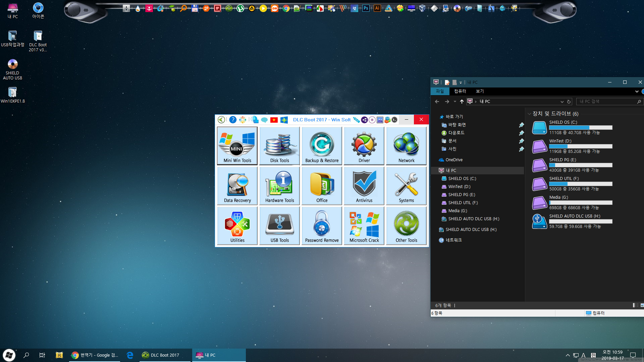
Task: Open Edge from the taskbar
Action: 130,355
